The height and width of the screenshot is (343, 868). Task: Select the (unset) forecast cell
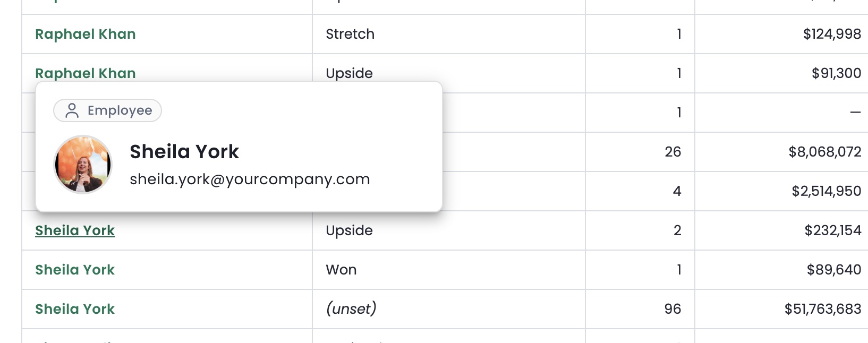449,309
